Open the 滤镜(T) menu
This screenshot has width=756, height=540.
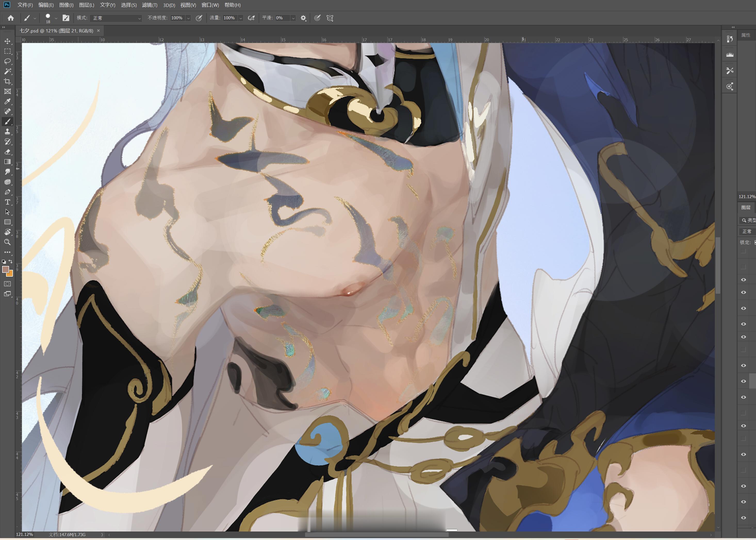tap(149, 5)
